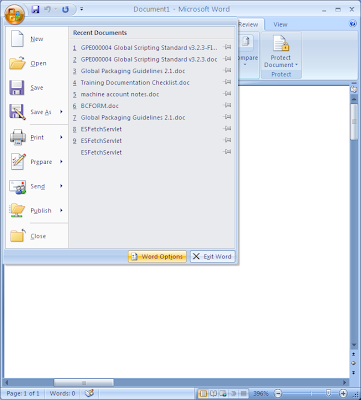The image size is (361, 400).
Task: Pin recent document 7, Global Packaging Guidelines
Action: tap(228, 117)
